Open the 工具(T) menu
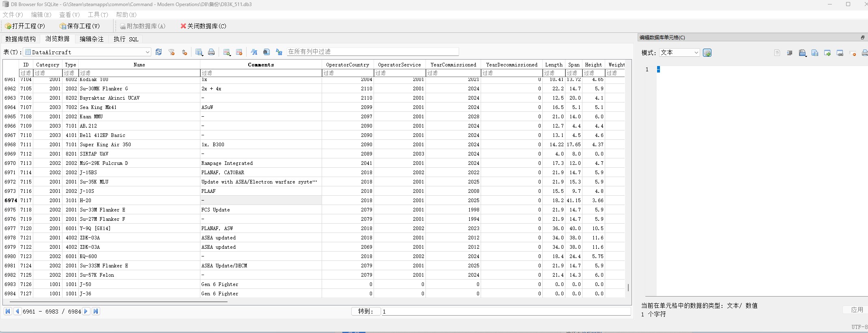The height and width of the screenshot is (333, 868). click(98, 15)
